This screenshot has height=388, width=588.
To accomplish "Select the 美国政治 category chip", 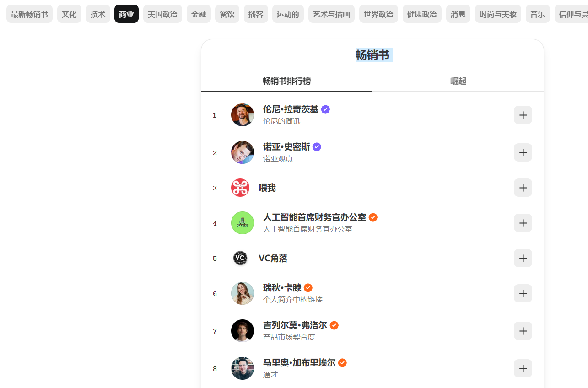I will coord(162,14).
